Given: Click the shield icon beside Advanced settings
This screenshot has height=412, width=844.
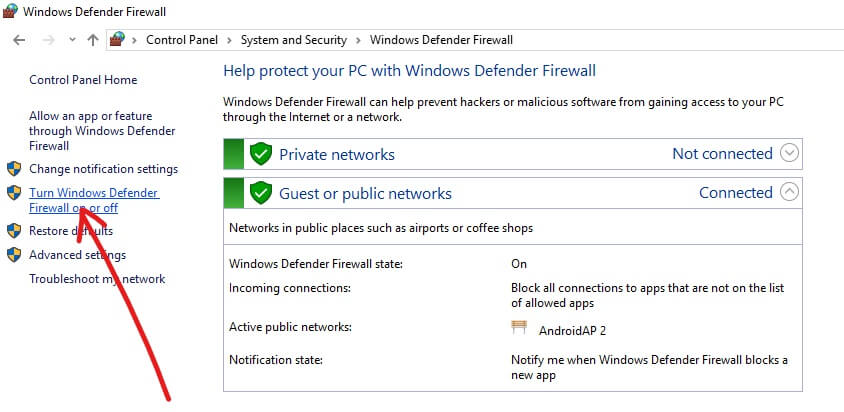Looking at the screenshot, I should [14, 255].
